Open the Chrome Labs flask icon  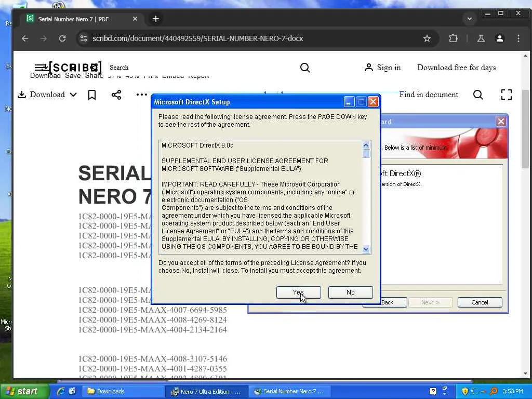481,38
